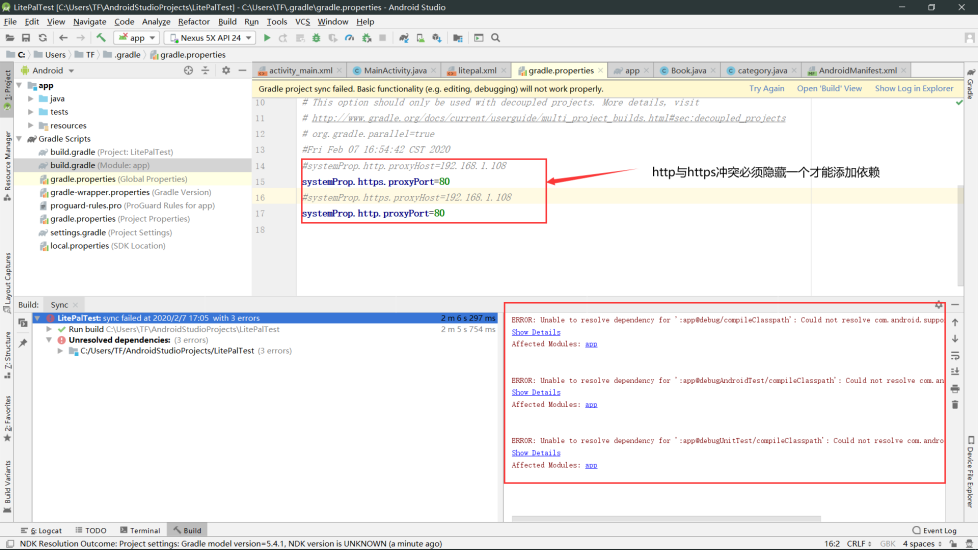Click Show Log in Explorer link
979x551 pixels.
click(913, 89)
